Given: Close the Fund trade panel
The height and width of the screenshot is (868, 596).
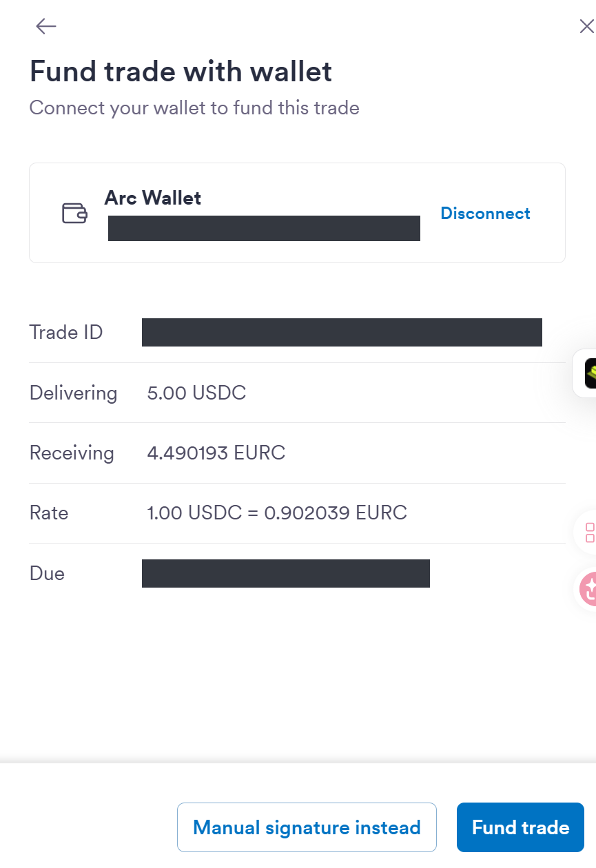Looking at the screenshot, I should [x=586, y=26].
